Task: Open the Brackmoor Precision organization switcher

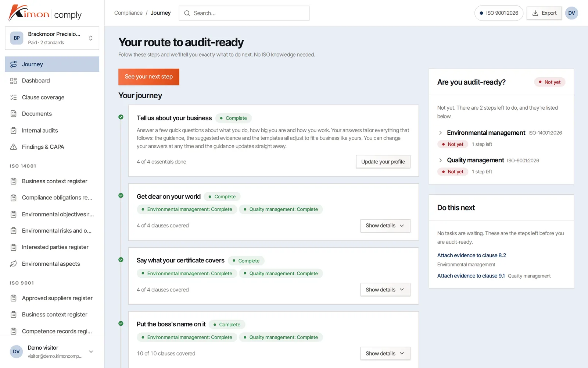Action: pos(52,38)
